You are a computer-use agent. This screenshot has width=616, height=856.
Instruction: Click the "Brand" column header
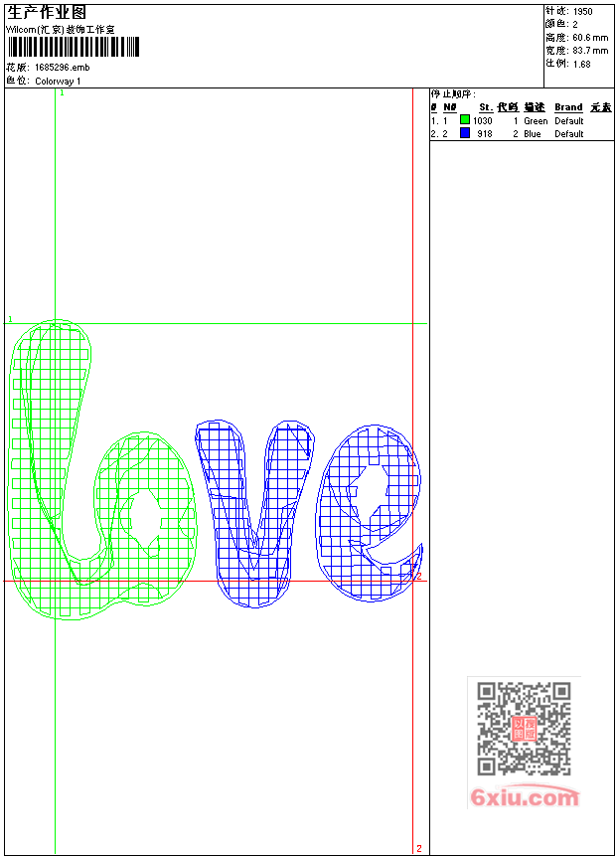[x=568, y=107]
